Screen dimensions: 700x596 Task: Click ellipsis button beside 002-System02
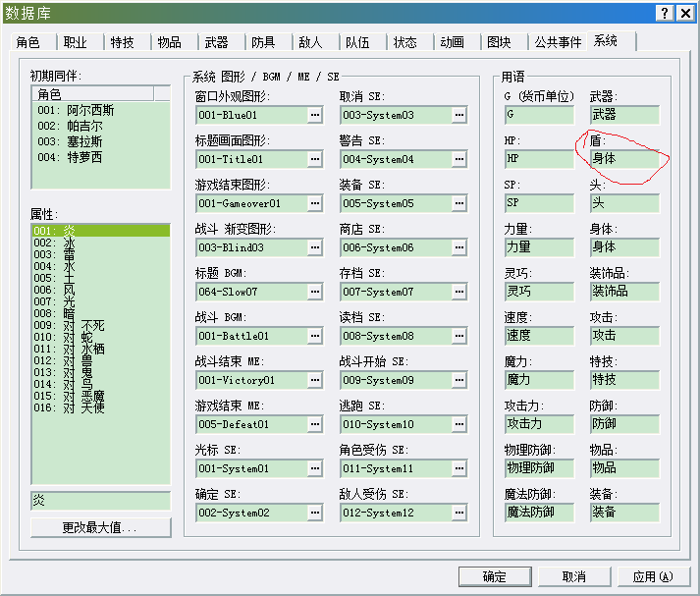(x=315, y=513)
